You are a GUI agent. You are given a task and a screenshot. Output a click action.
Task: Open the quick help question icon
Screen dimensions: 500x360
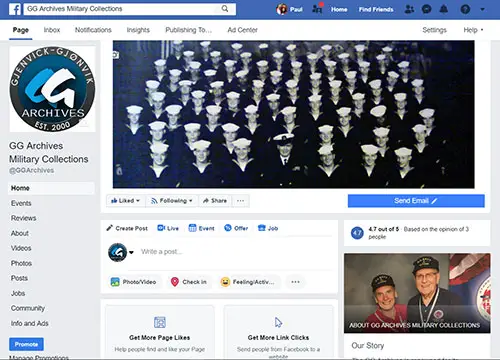[x=465, y=9]
